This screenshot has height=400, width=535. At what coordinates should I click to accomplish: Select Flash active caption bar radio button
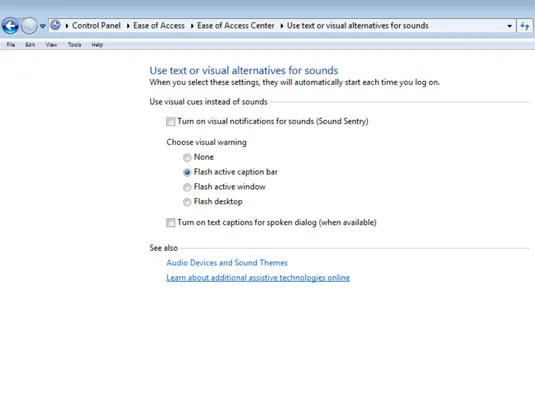coord(187,172)
